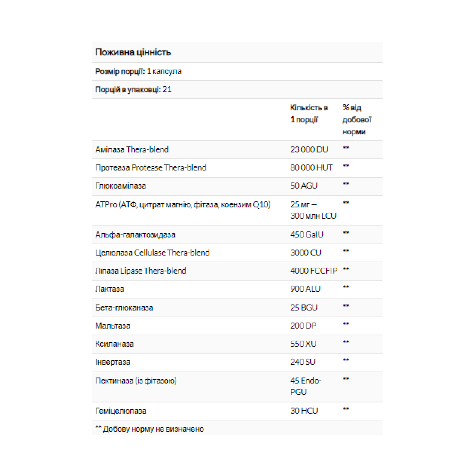
Task: Select the 'Целюлаза Cellulase Thera-blend' row label
Action: click(152, 253)
